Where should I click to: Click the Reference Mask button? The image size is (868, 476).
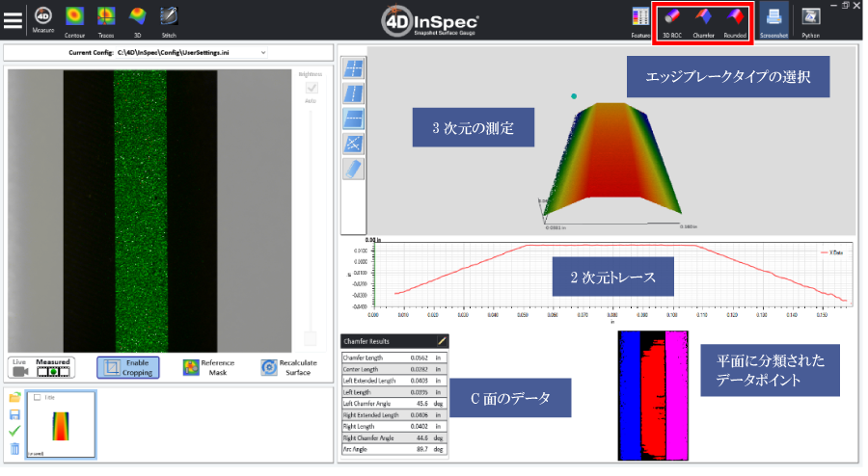[x=209, y=368]
